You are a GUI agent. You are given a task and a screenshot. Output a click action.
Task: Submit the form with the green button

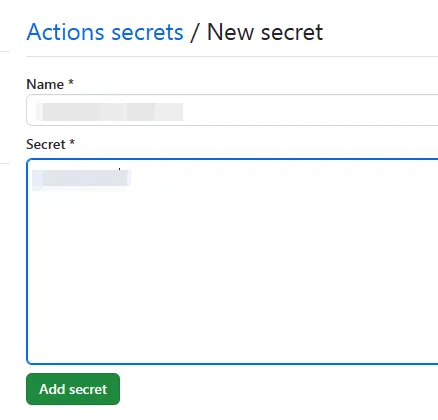[x=73, y=389]
